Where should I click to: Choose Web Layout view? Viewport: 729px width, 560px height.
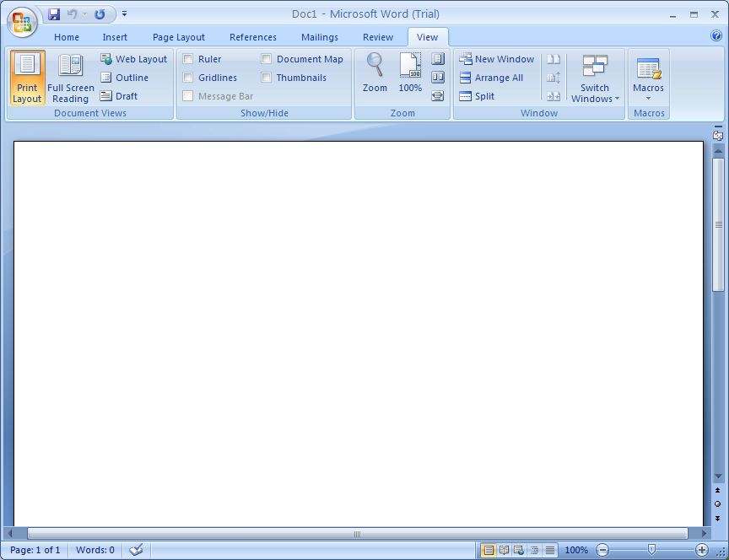click(x=134, y=59)
